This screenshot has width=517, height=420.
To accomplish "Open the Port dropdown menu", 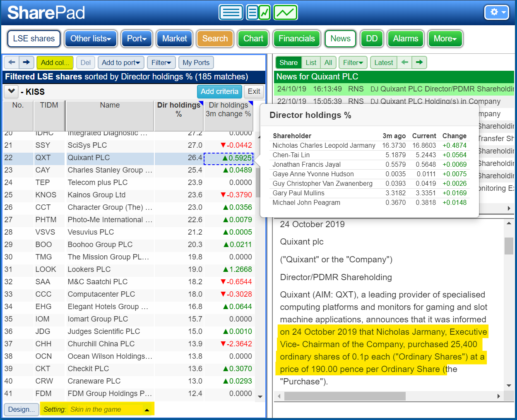I will [x=137, y=38].
